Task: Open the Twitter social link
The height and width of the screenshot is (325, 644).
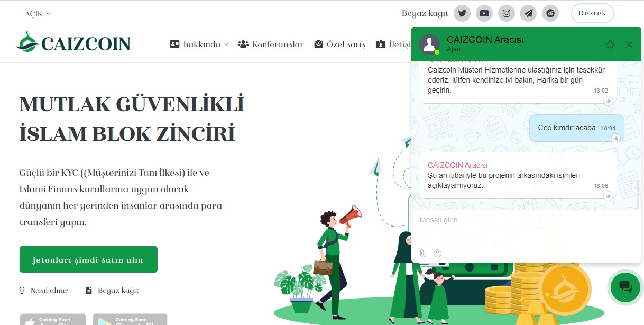Action: pos(462,13)
